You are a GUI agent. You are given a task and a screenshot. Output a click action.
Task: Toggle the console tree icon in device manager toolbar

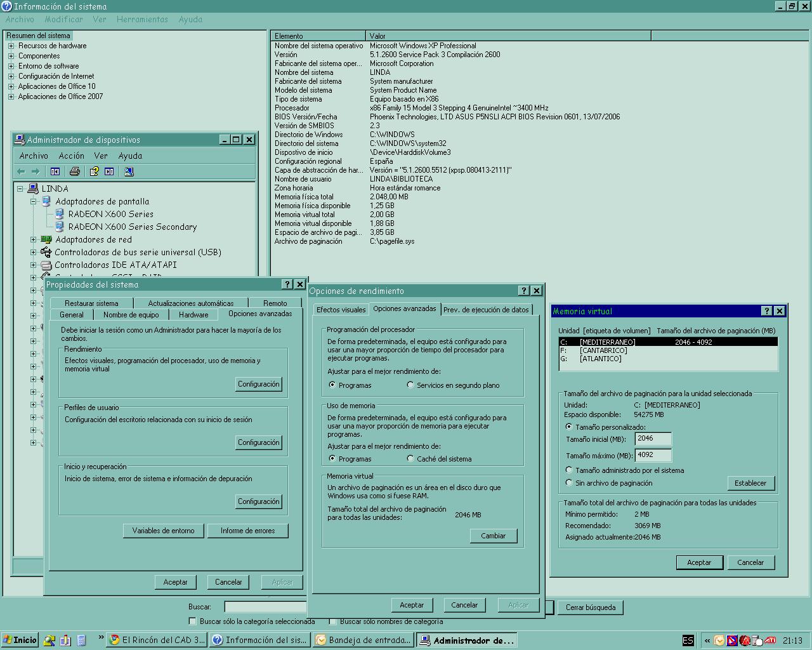point(55,171)
